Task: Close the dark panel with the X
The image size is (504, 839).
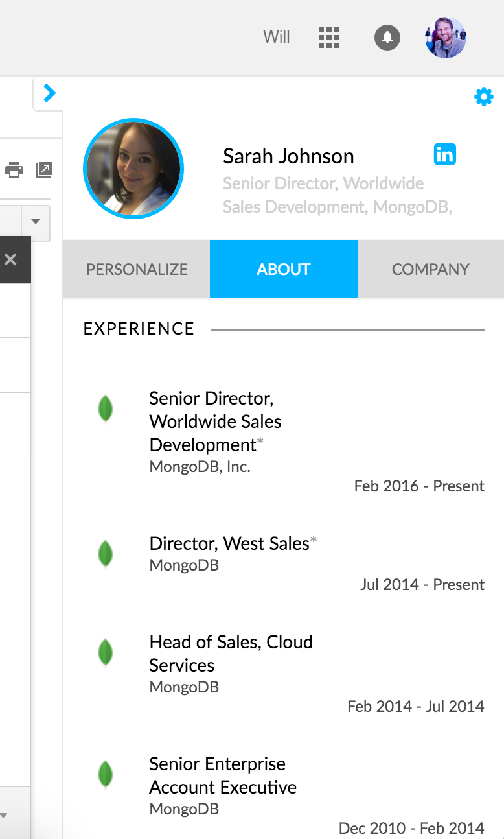Action: click(10, 259)
